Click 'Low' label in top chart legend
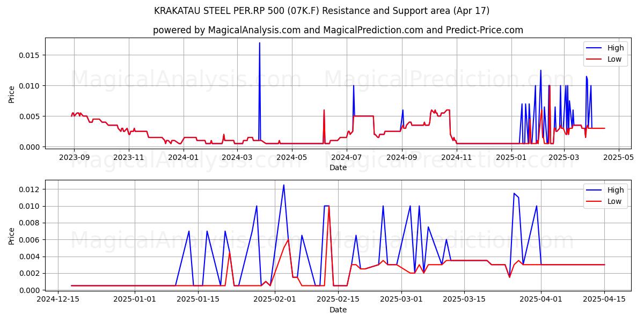Screen dimensions: 644x322 tap(614, 59)
